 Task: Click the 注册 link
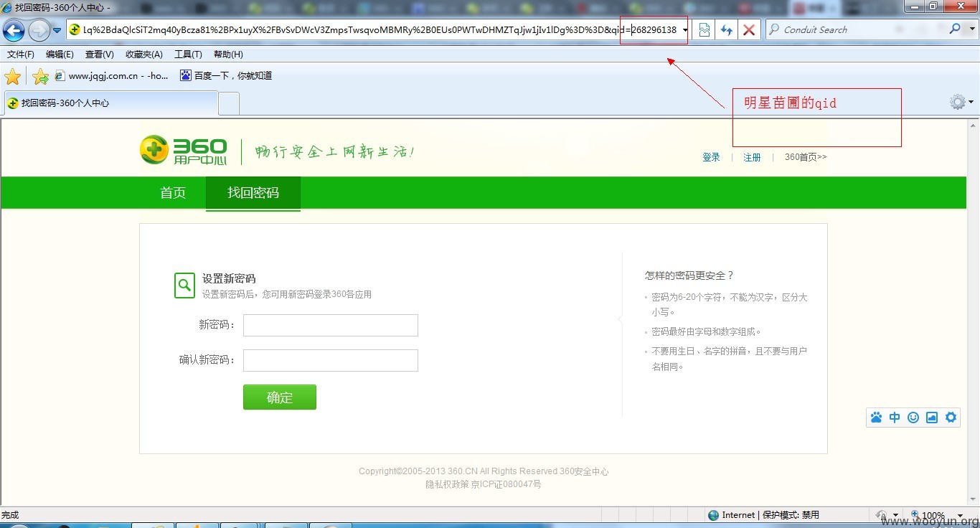752,157
